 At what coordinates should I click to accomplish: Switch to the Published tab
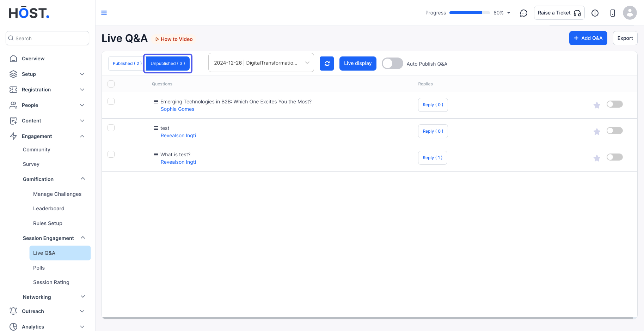click(126, 64)
